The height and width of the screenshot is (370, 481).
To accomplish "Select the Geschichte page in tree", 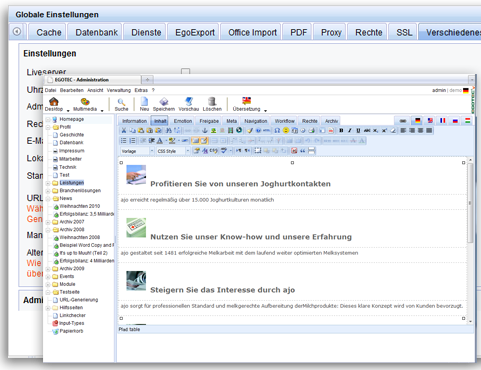I will pos(72,135).
